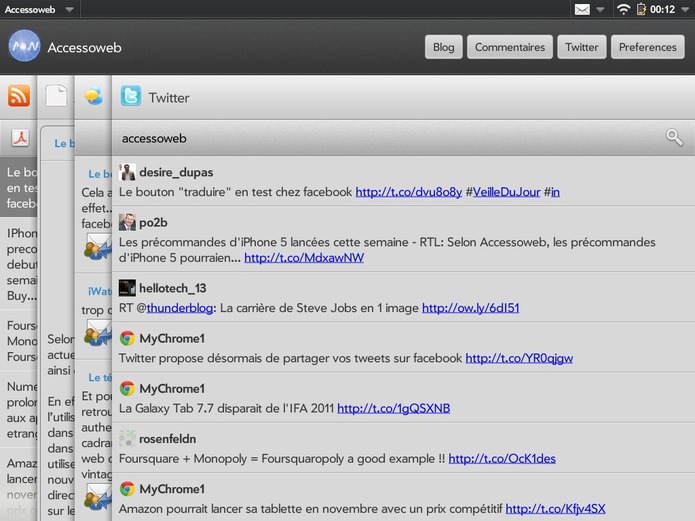Open the Preferences button

click(x=648, y=47)
